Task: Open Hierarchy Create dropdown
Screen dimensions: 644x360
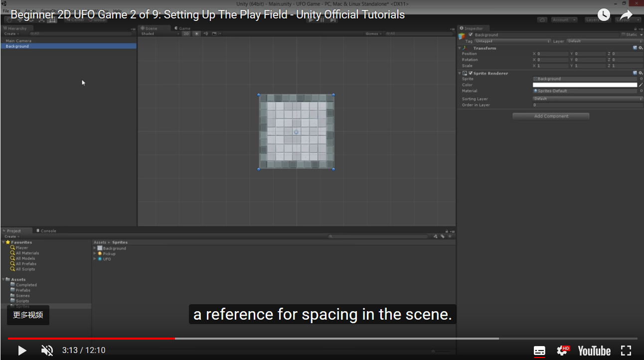Action: point(11,34)
